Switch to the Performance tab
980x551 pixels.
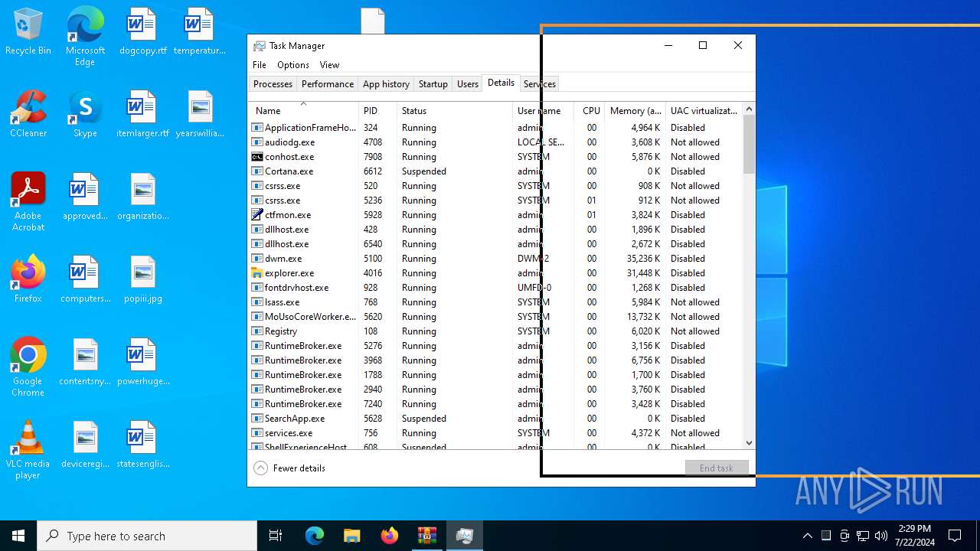(328, 84)
